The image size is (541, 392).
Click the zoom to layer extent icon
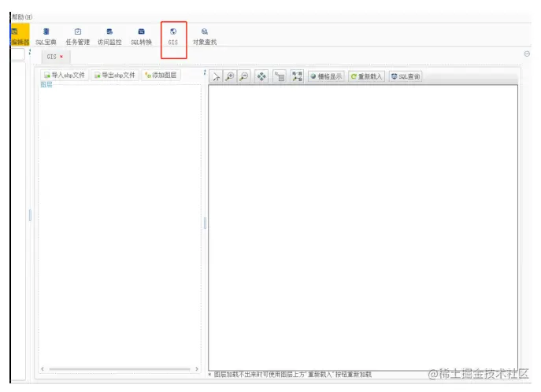(x=280, y=76)
